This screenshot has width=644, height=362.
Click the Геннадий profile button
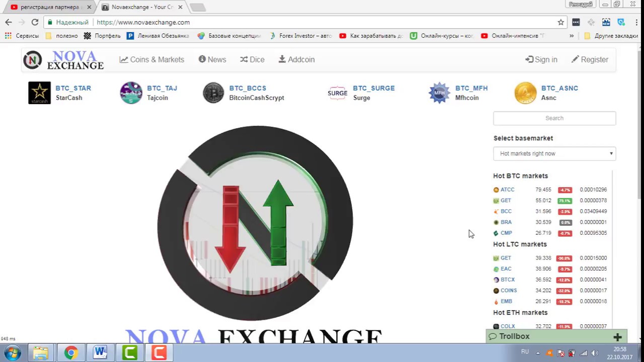tap(580, 4)
